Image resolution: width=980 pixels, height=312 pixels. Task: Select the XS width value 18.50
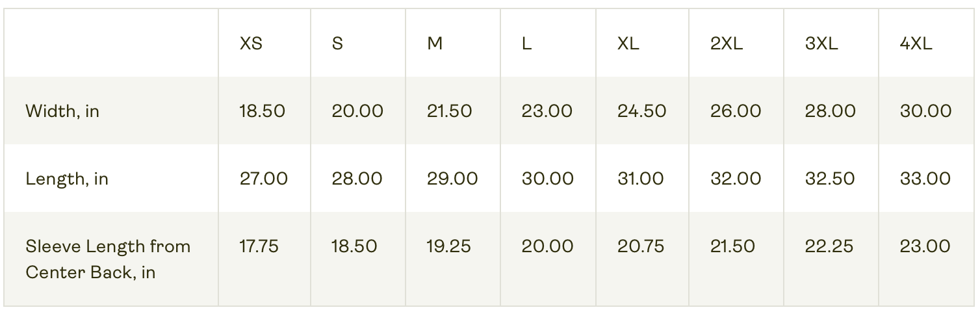point(263,111)
